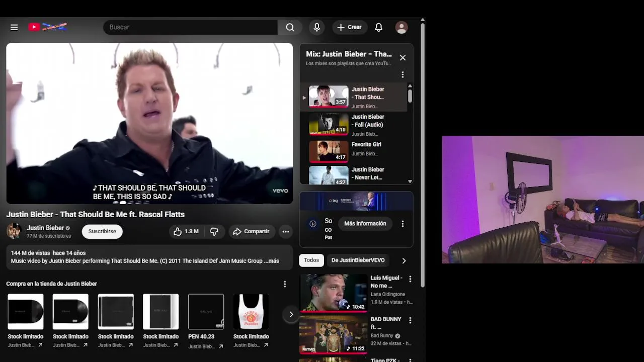Open the ad advertiser icon

click(313, 224)
